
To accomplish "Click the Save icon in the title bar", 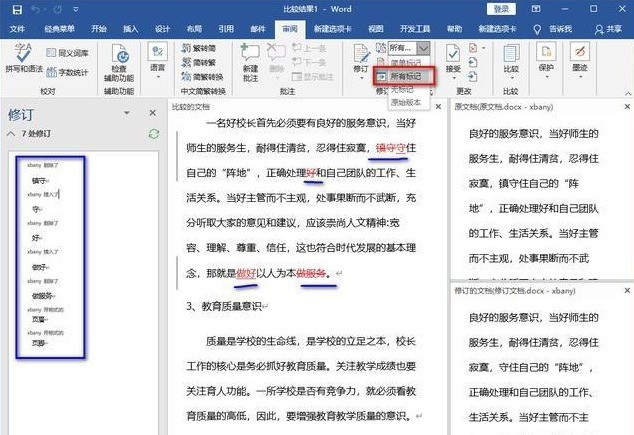I will [17, 9].
